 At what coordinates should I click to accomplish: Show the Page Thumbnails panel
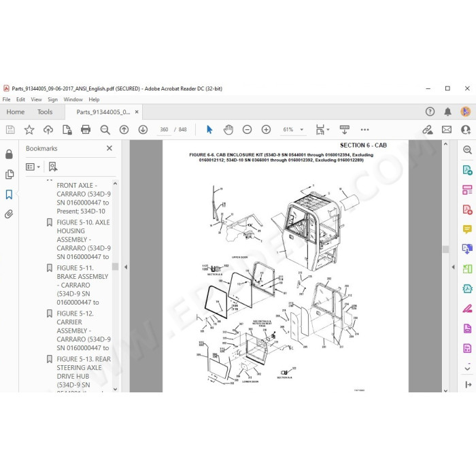pyautogui.click(x=10, y=174)
